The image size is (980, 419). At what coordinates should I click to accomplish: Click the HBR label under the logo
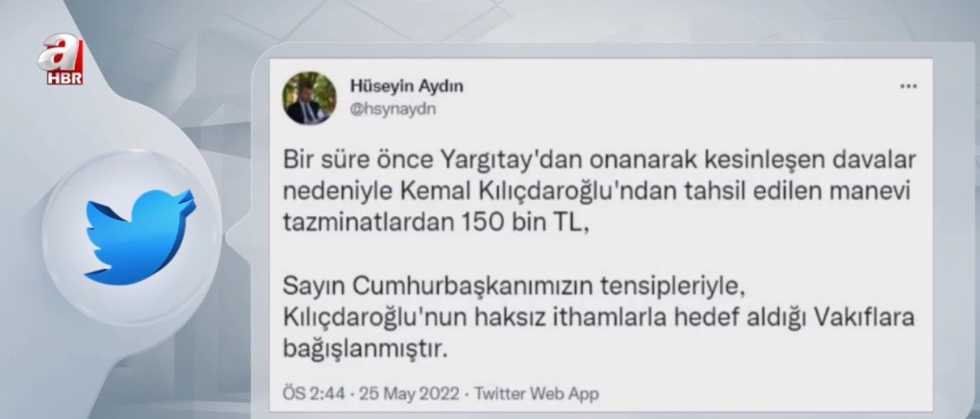tap(64, 79)
